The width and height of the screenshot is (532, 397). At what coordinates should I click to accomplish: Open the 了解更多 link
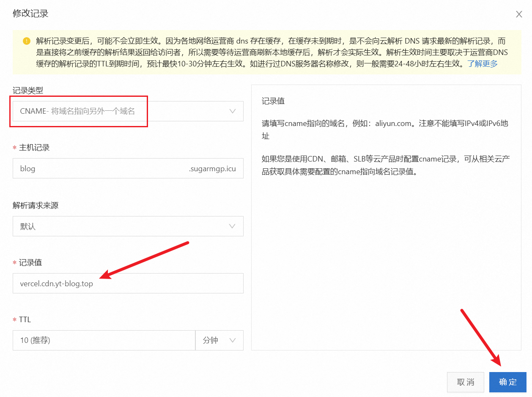(x=482, y=64)
